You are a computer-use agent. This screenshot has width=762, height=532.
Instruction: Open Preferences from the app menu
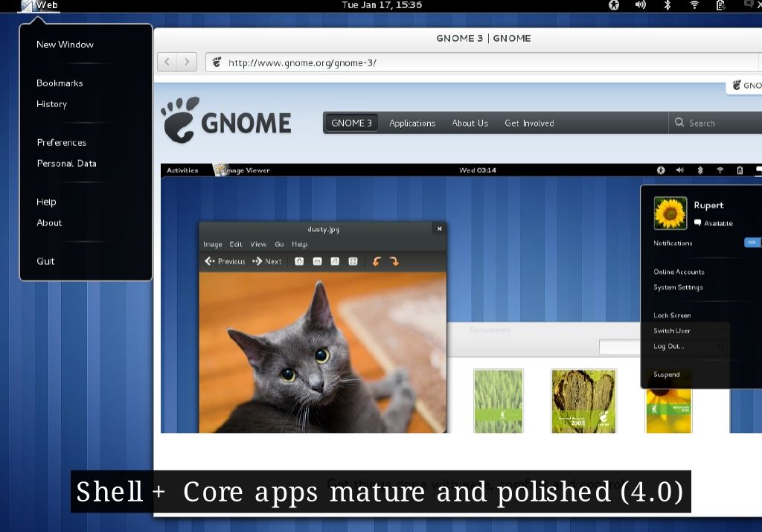[x=61, y=142]
